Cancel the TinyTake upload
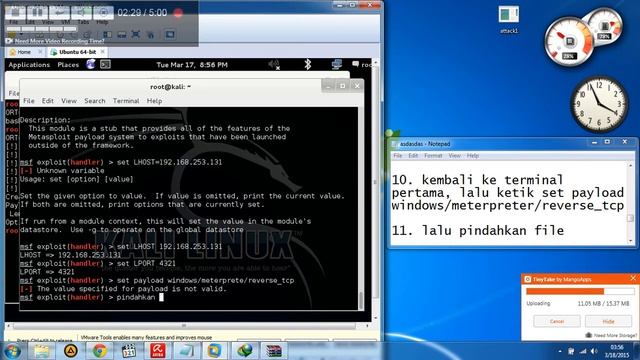 pyautogui.click(x=557, y=322)
